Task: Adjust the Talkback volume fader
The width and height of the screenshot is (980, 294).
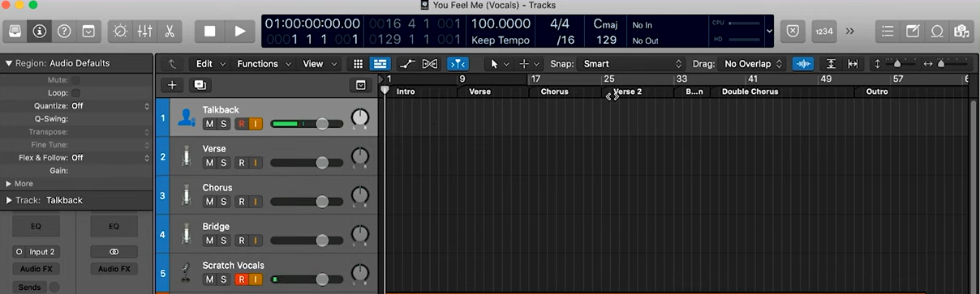Action: pos(322,123)
